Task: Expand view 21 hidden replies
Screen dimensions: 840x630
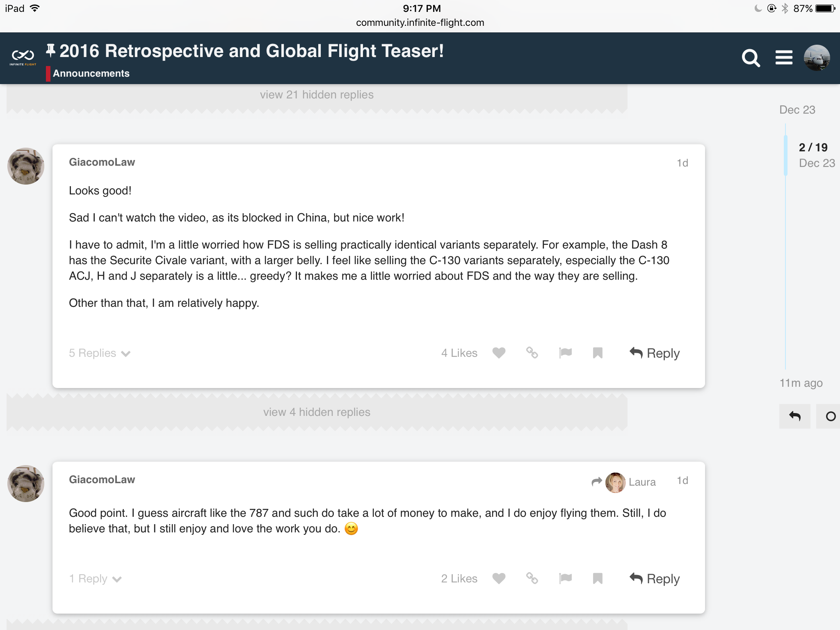Action: click(x=317, y=95)
